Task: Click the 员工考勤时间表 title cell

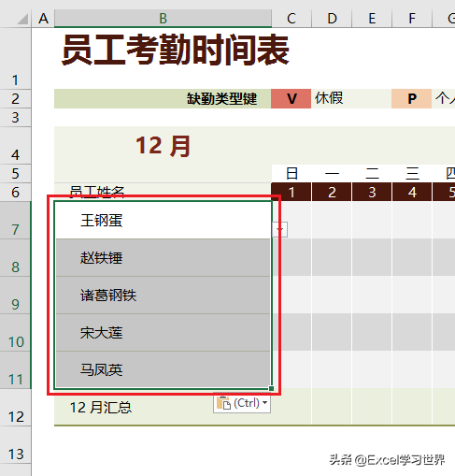Action: (x=176, y=50)
